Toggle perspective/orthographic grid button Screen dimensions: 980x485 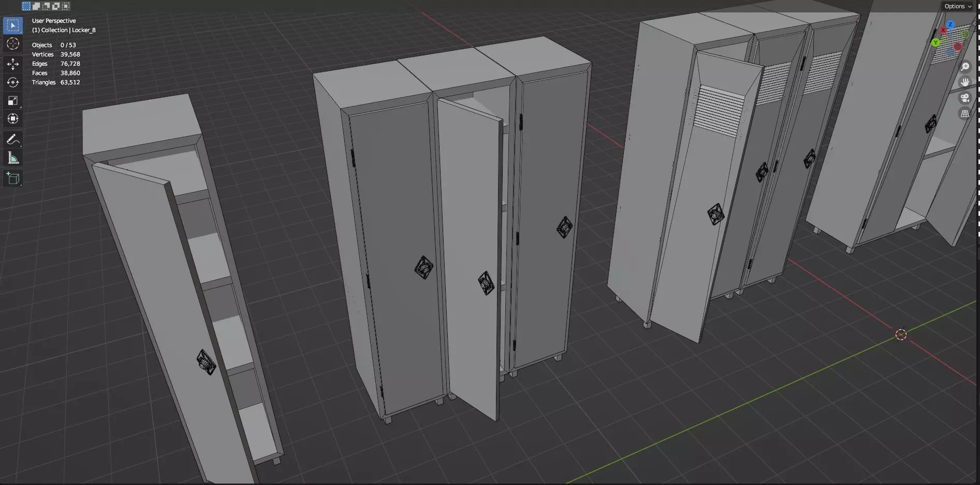point(965,113)
